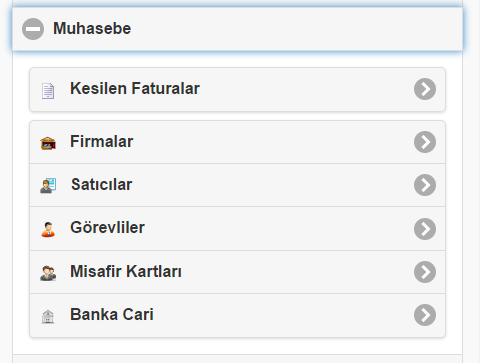Open the Kesilen Faturalar menu item
This screenshot has width=480, height=363.
(237, 89)
